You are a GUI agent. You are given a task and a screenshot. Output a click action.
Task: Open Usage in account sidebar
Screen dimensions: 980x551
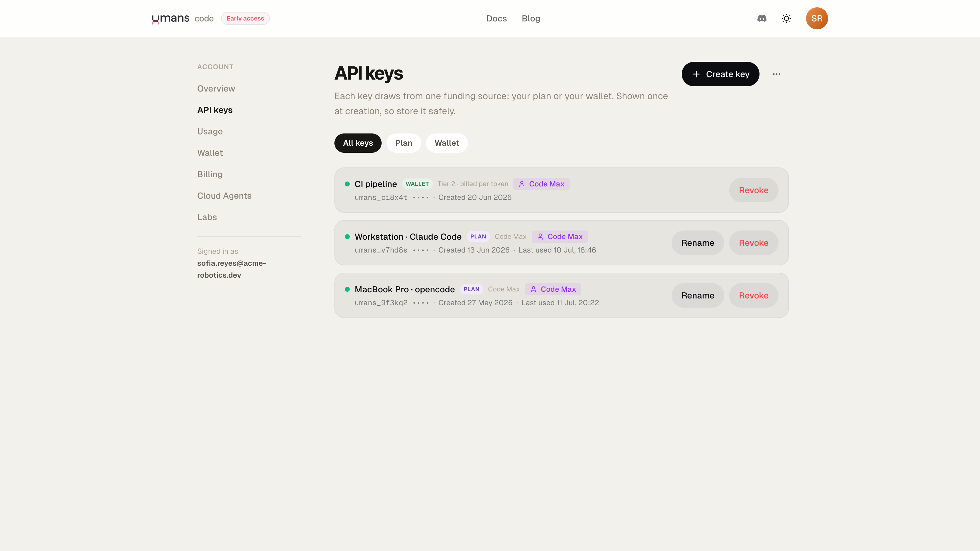(210, 132)
